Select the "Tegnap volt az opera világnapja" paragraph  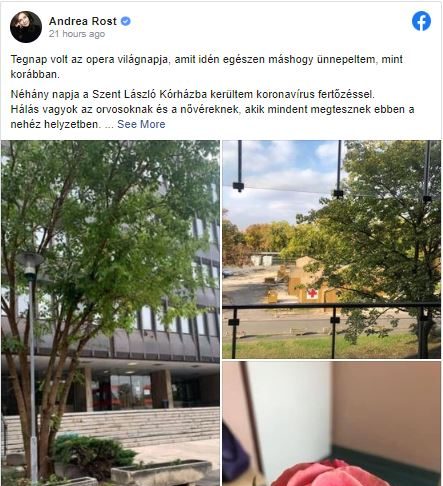[x=207, y=67]
